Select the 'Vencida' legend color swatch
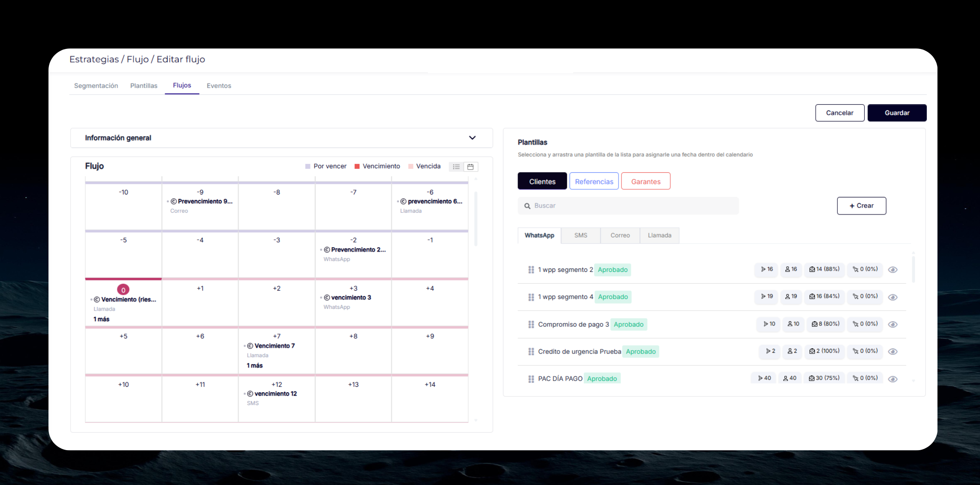 pyautogui.click(x=411, y=166)
